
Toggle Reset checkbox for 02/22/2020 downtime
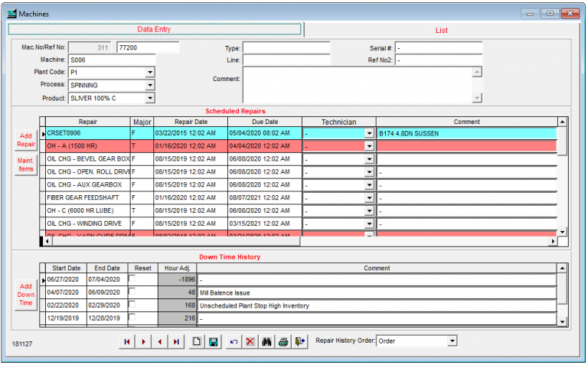click(x=132, y=305)
